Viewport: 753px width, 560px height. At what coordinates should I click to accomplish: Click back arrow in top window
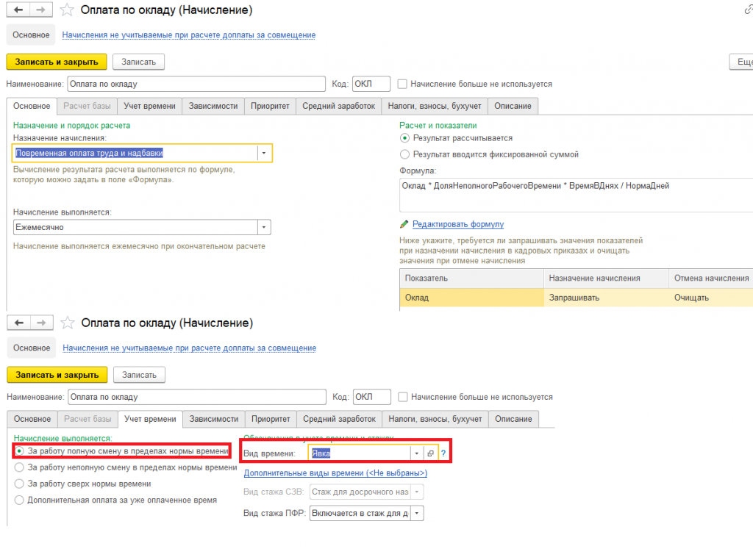coord(18,10)
